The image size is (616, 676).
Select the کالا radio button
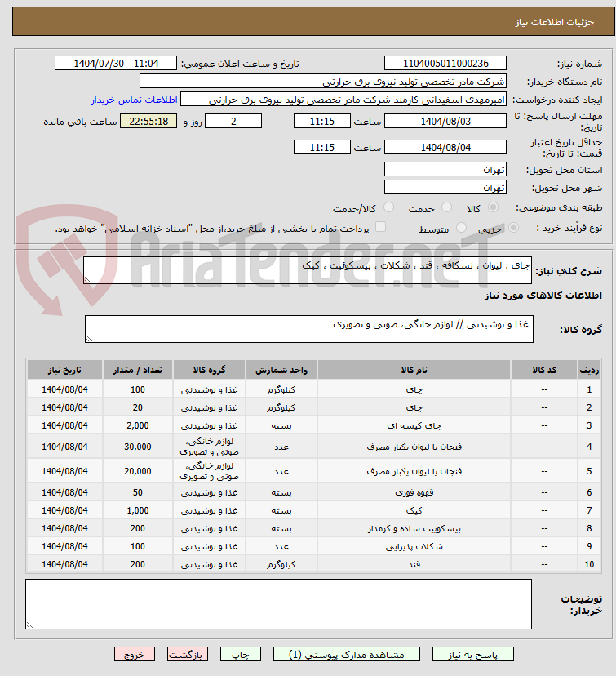494,207
